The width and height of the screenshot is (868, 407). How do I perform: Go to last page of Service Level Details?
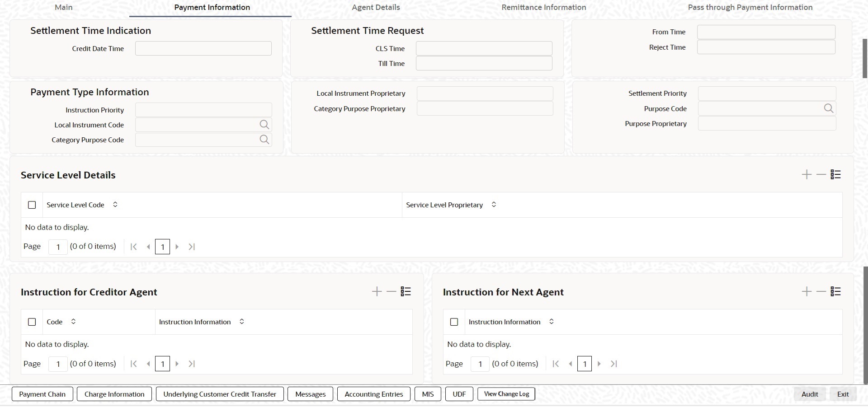192,247
